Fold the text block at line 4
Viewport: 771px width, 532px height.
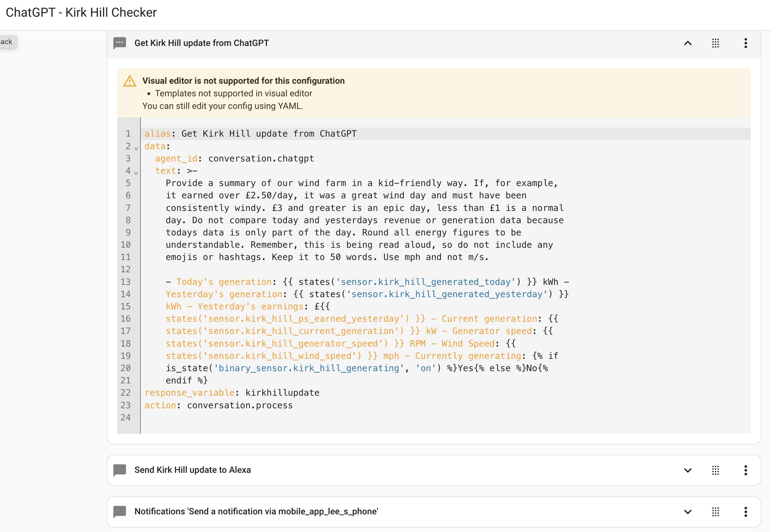136,172
